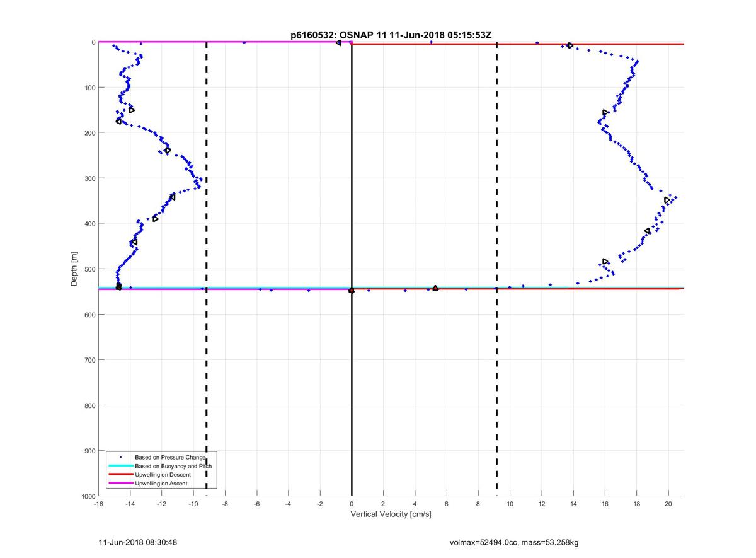This screenshot has height=558, width=756.
Task: Click velocity axis tick label 6
Action: coord(447,504)
